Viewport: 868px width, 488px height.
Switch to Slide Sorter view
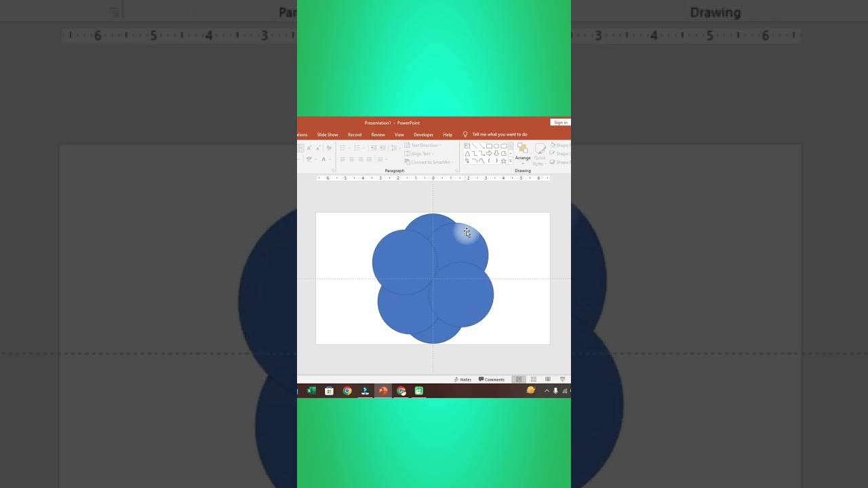pos(533,380)
